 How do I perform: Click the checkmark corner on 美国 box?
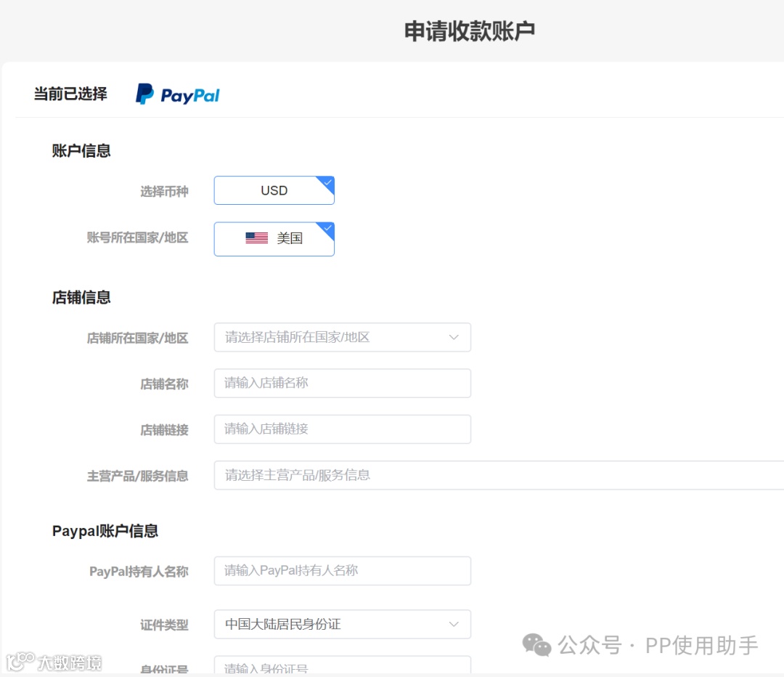[327, 229]
